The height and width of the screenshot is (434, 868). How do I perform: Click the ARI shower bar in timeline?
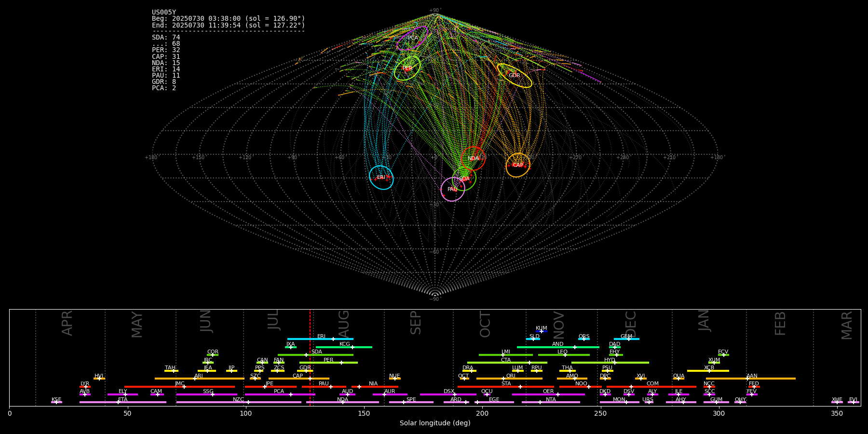point(200,379)
